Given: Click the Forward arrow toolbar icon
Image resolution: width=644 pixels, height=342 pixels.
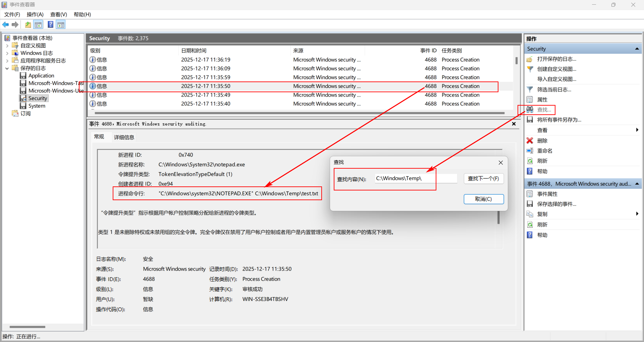Looking at the screenshot, I should [15, 24].
